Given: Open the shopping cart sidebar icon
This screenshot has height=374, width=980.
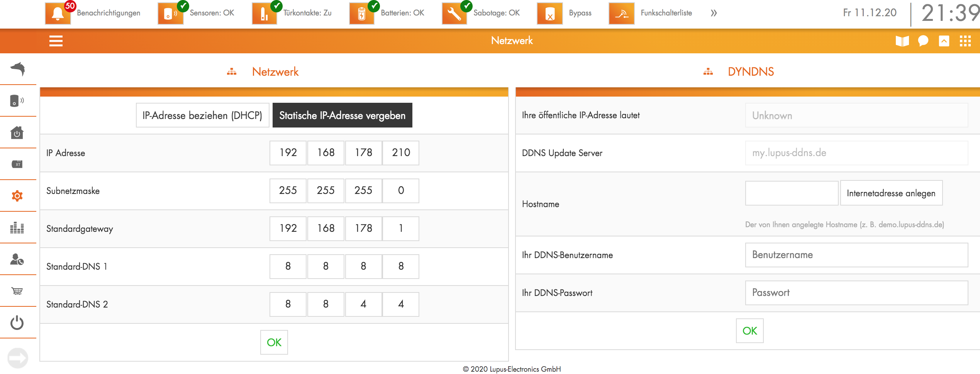Looking at the screenshot, I should point(17,291).
